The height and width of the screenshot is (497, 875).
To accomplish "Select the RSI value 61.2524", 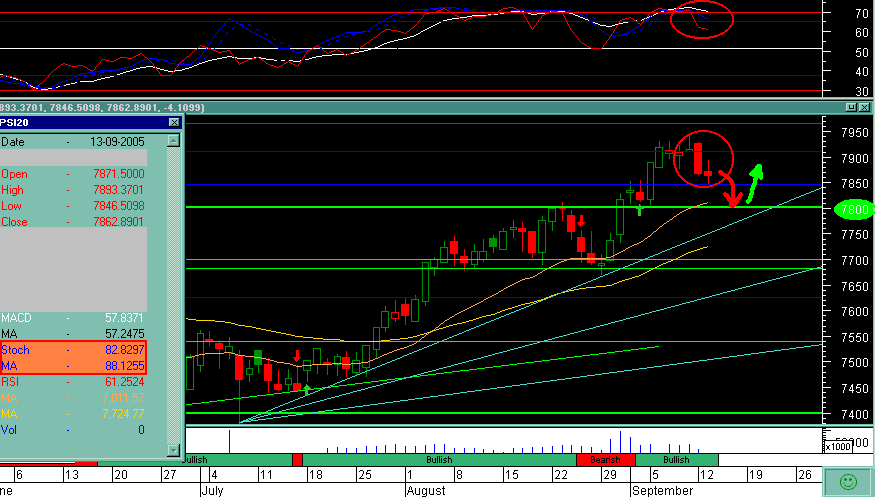I will [x=124, y=382].
